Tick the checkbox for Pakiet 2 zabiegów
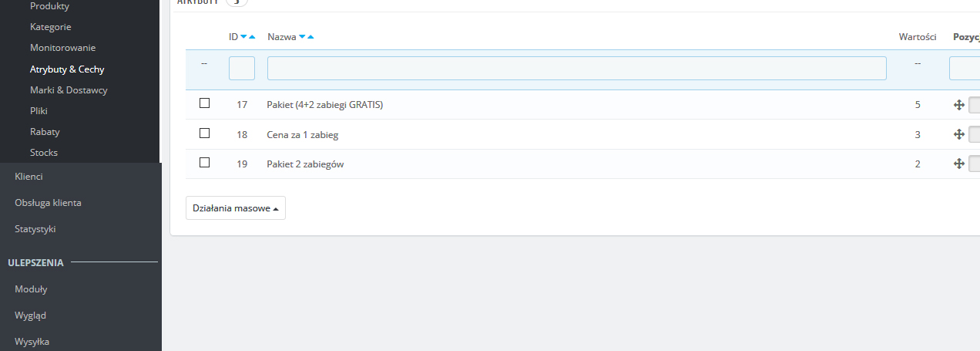This screenshot has height=351, width=980. tap(204, 163)
